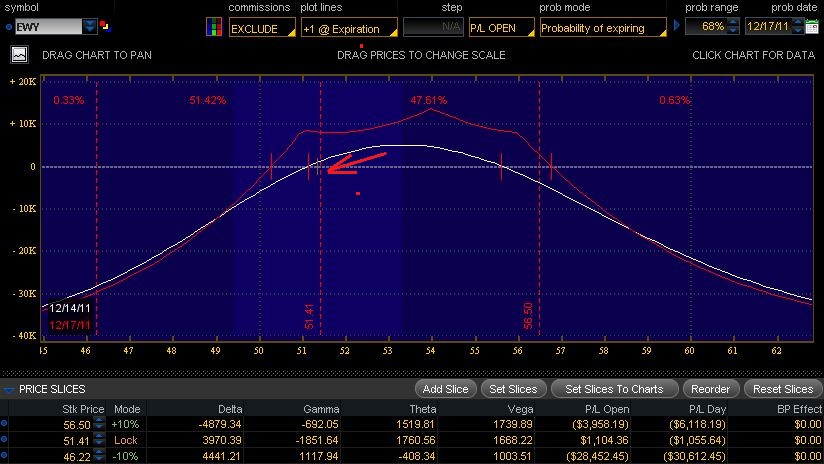The height and width of the screenshot is (464, 824).
Task: Click the EWY symbol input field
Action: point(48,26)
